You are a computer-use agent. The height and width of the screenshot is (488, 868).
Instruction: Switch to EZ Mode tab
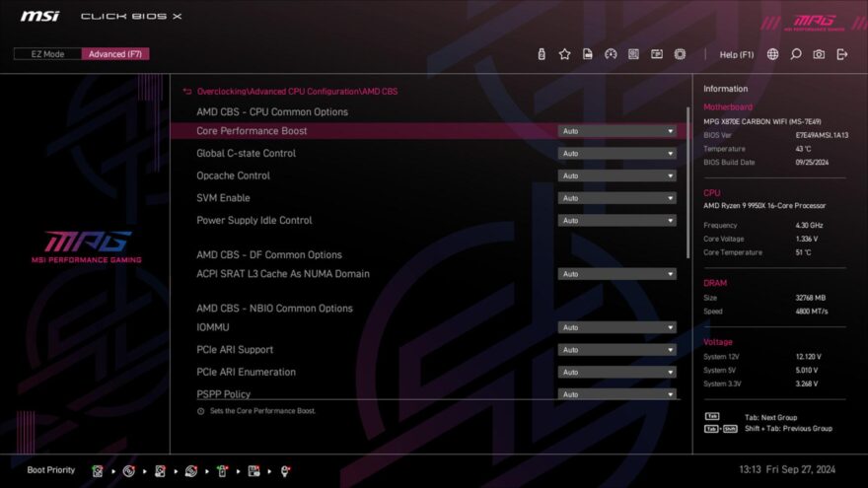(47, 53)
